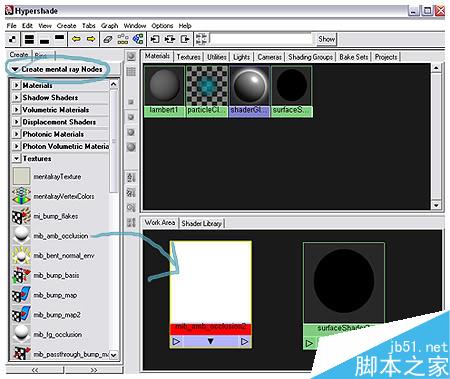Expand the Volumetric Materials section

pos(16,110)
